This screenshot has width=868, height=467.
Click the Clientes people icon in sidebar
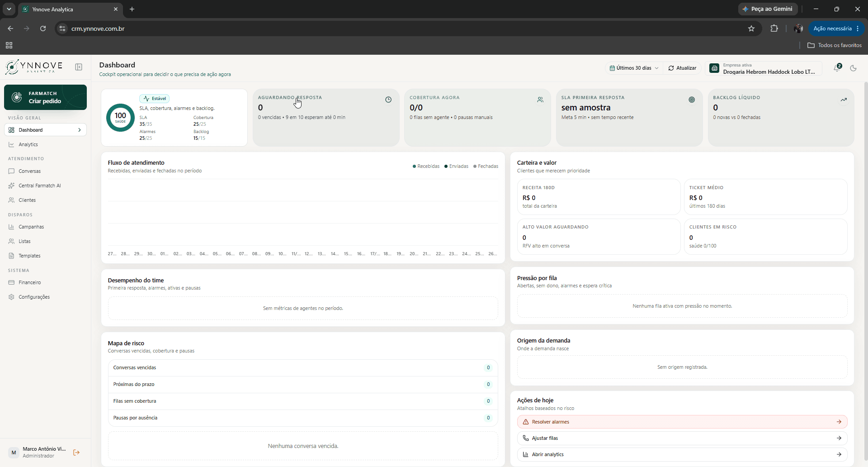coord(11,200)
